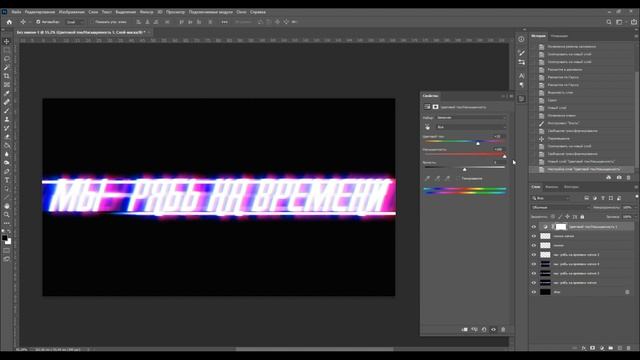Switch to the Контуры tab
Screen dimensions: 640x360
coord(571,187)
